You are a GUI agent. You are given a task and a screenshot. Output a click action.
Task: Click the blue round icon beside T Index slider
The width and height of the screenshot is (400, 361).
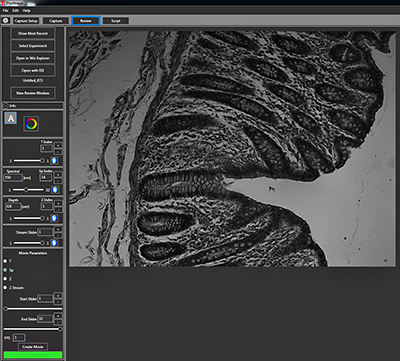coord(54,161)
